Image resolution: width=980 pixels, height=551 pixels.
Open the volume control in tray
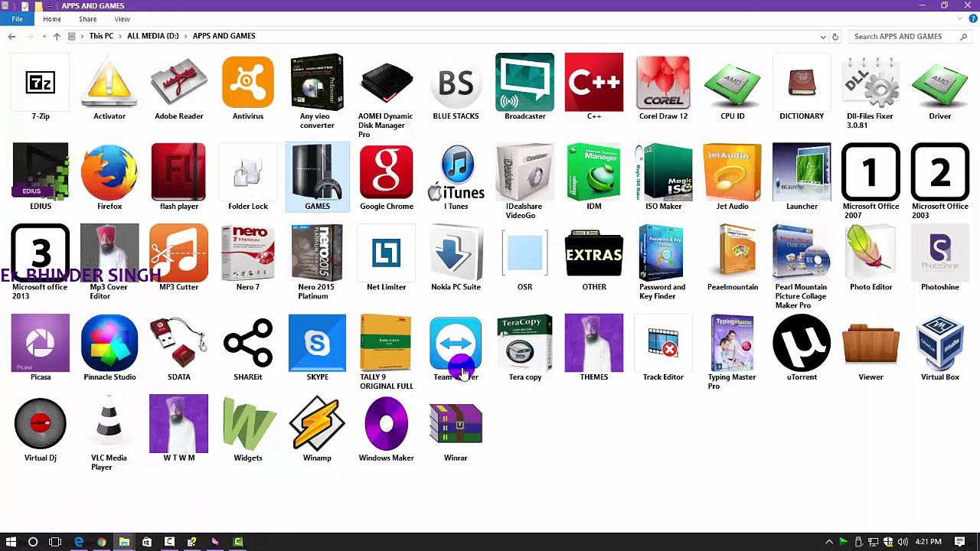pyautogui.click(x=902, y=542)
